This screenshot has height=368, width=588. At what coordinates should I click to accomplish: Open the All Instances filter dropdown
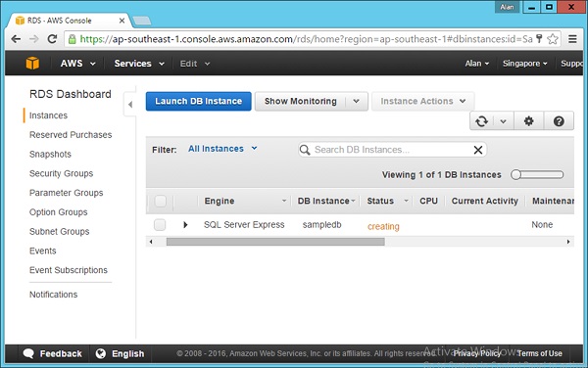[x=222, y=149]
